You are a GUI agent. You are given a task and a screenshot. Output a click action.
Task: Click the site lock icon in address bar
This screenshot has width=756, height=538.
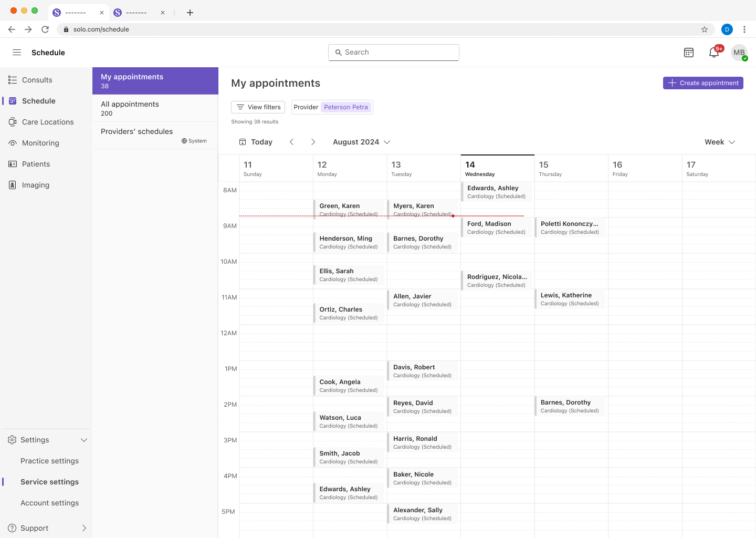coord(66,29)
